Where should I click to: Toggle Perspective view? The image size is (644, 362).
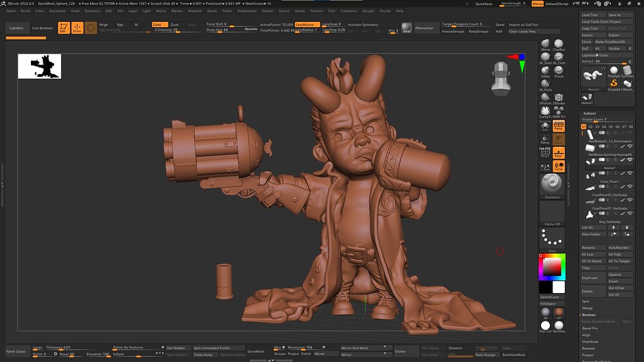pos(558,126)
